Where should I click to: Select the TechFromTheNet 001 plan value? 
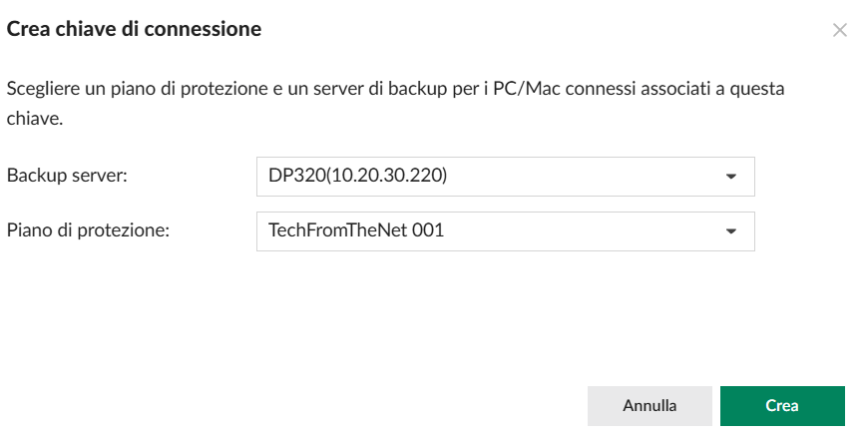(356, 230)
